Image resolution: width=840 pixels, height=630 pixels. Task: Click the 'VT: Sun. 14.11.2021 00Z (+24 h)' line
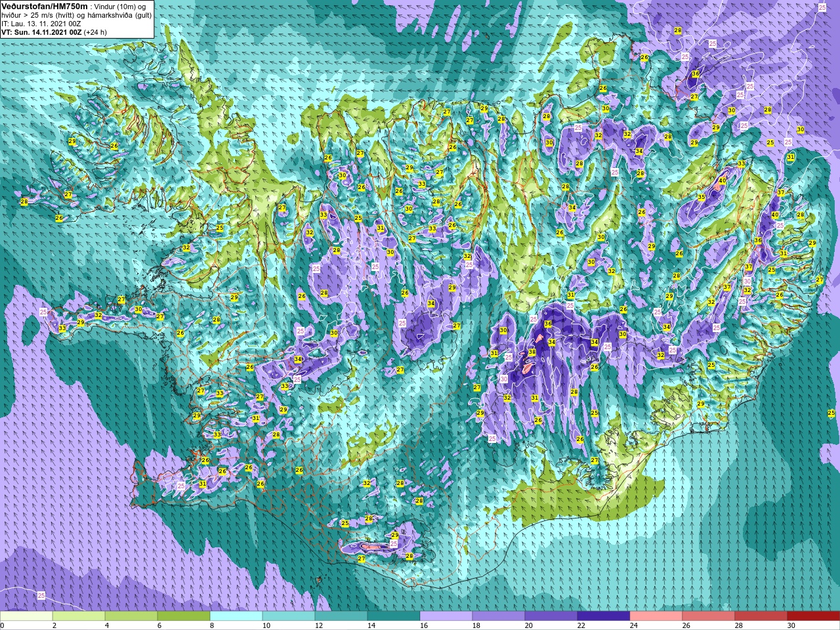click(54, 31)
